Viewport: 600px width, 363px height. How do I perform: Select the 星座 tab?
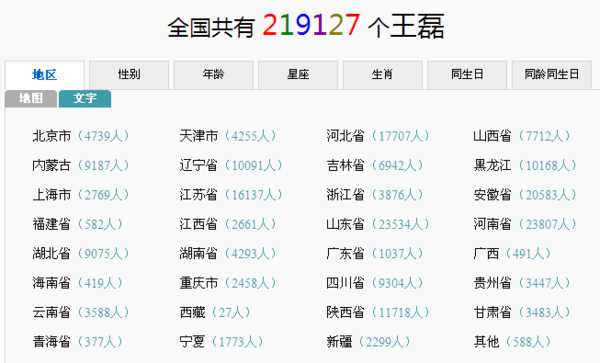[x=298, y=75]
